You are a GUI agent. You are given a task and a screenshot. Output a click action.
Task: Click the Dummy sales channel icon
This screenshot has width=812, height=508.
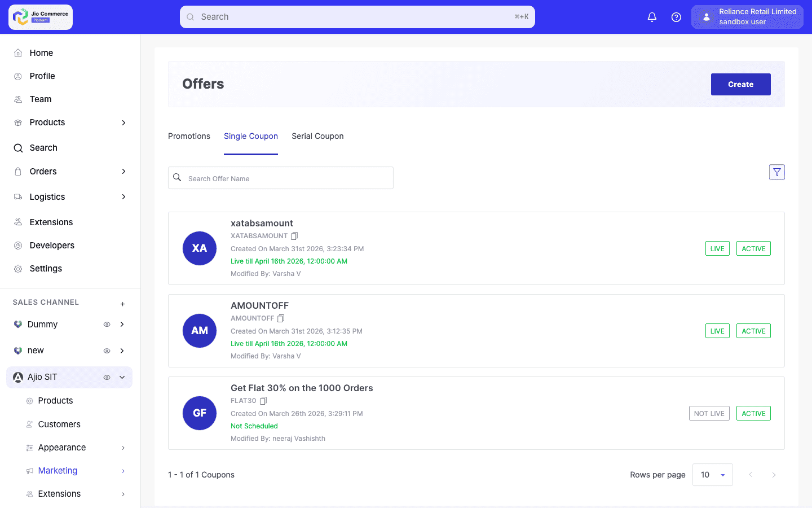coord(17,324)
